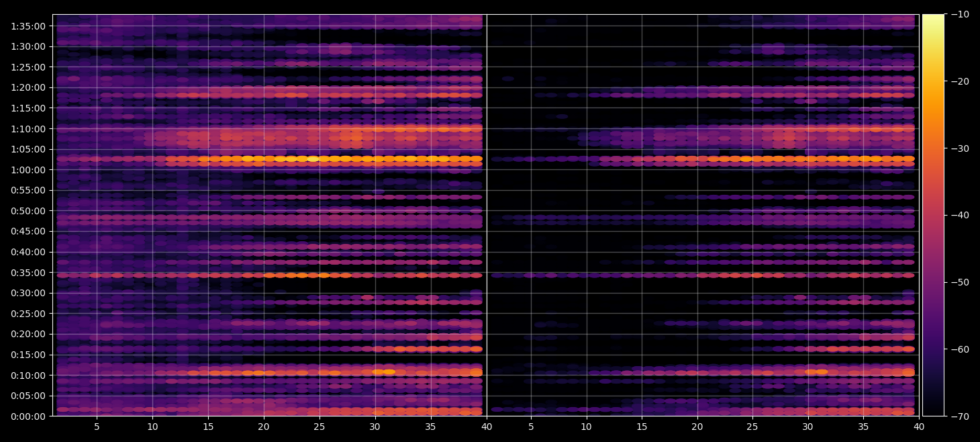Click x-axis label 25 of right heatmap
The image size is (980, 442).
tap(753, 427)
